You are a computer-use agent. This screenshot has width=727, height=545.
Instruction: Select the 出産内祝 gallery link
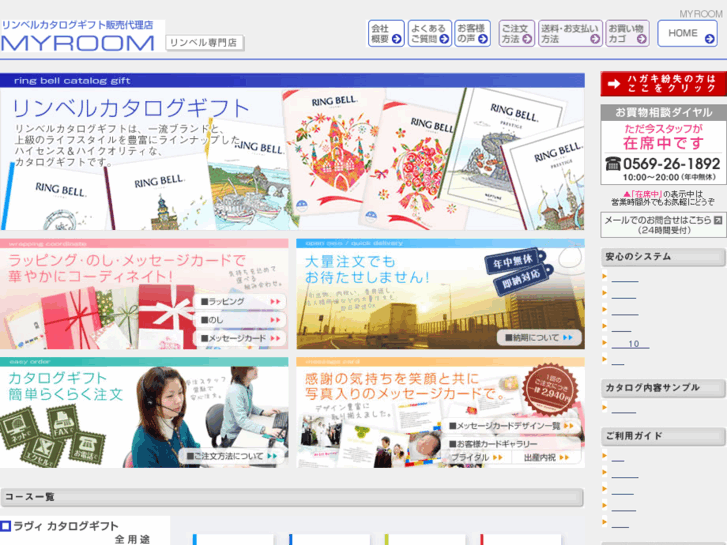pos(546,457)
